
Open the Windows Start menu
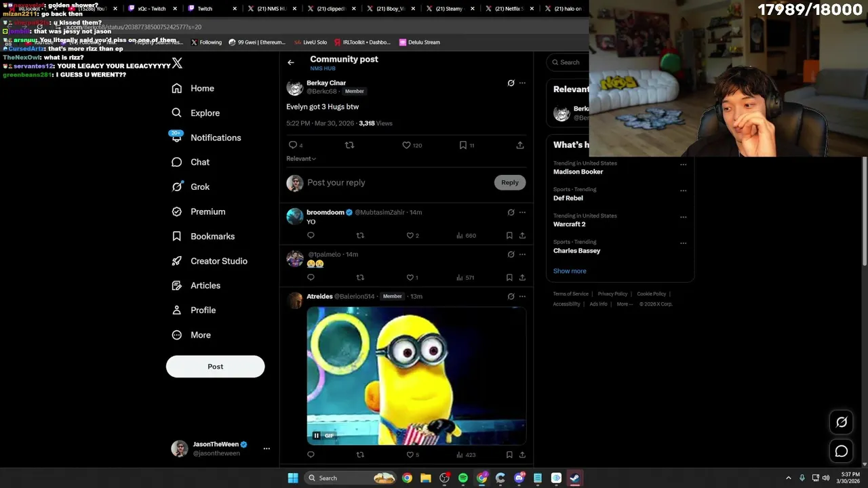[x=293, y=478]
